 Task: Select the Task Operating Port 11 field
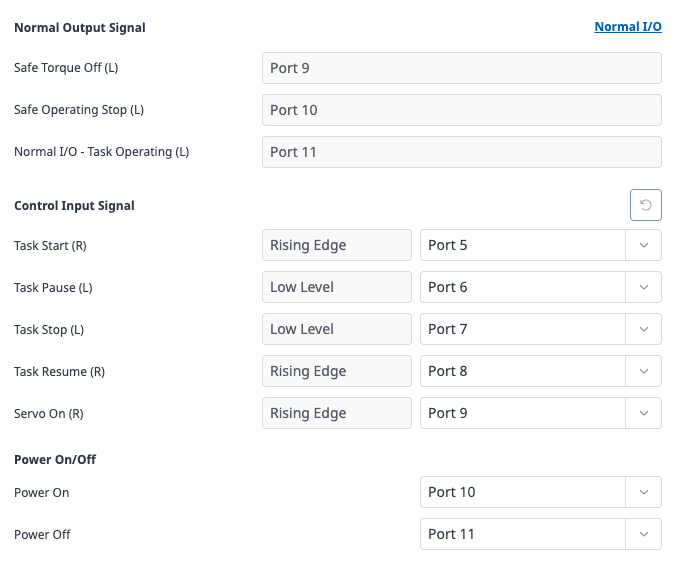[x=461, y=152]
